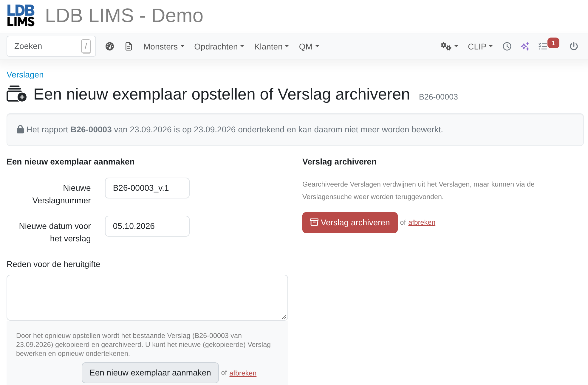Expand the Monsters menu

[x=164, y=46]
